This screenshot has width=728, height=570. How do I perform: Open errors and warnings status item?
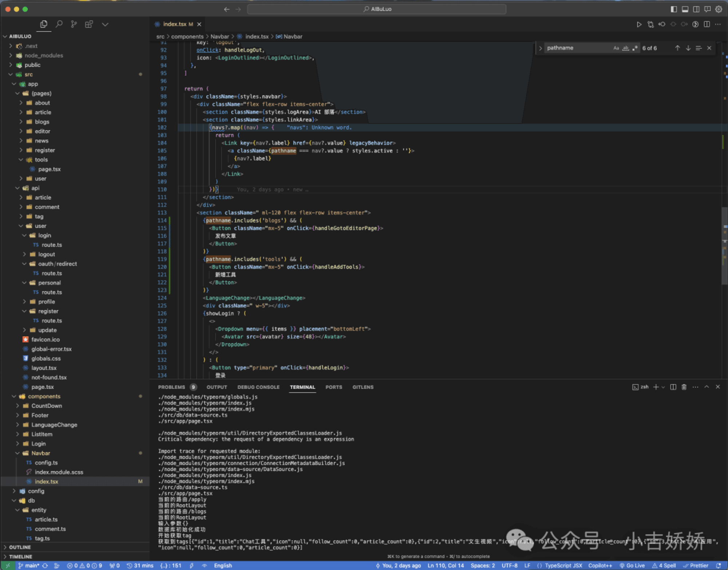point(84,565)
